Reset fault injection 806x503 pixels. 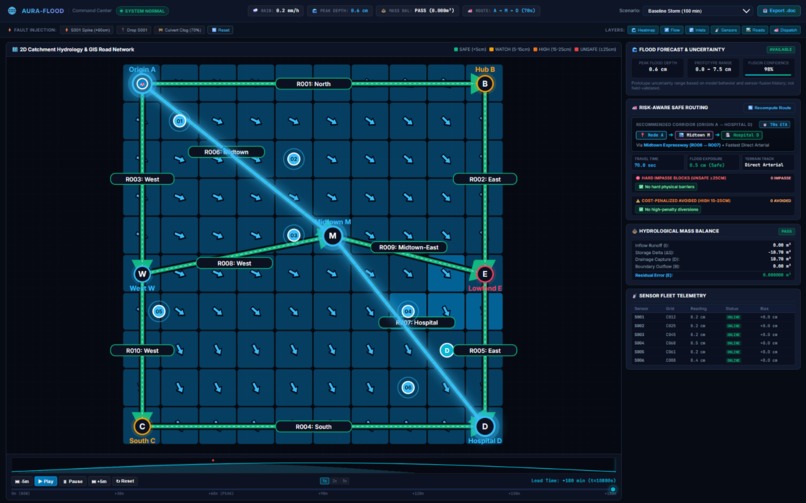[221, 30]
